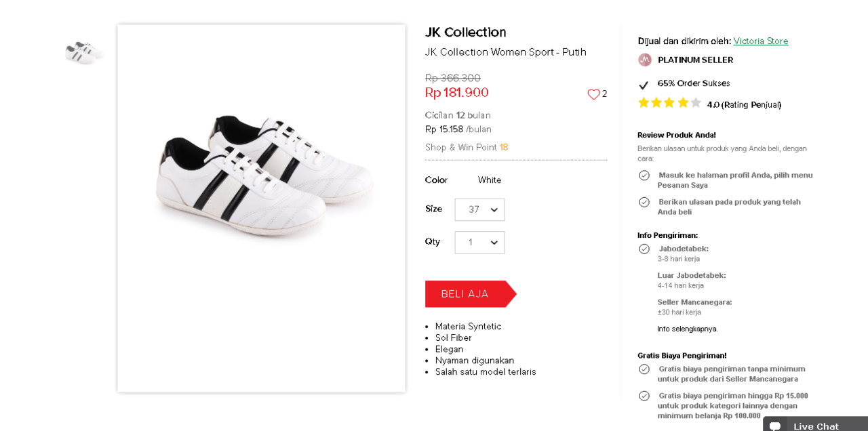The image size is (868, 431).
Task: Select the White color option
Action: point(490,180)
